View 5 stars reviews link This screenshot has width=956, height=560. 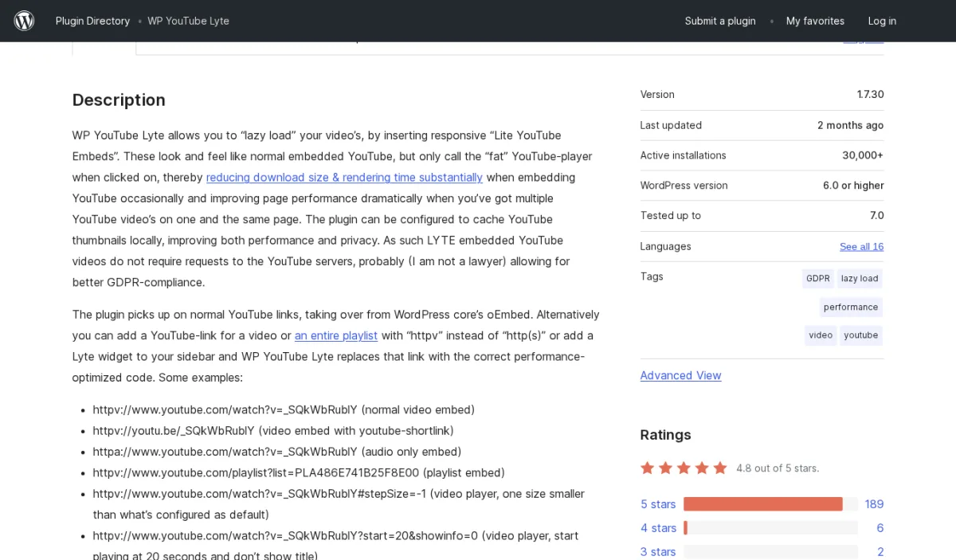point(658,504)
